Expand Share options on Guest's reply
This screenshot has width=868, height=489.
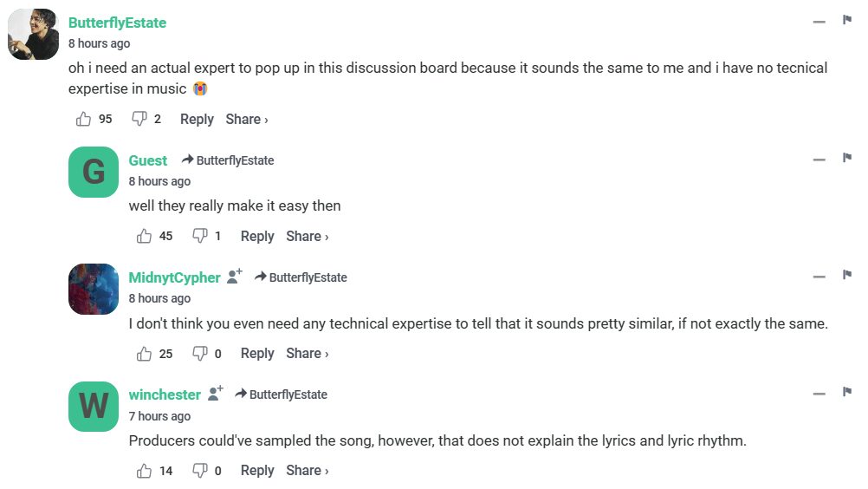[308, 236]
